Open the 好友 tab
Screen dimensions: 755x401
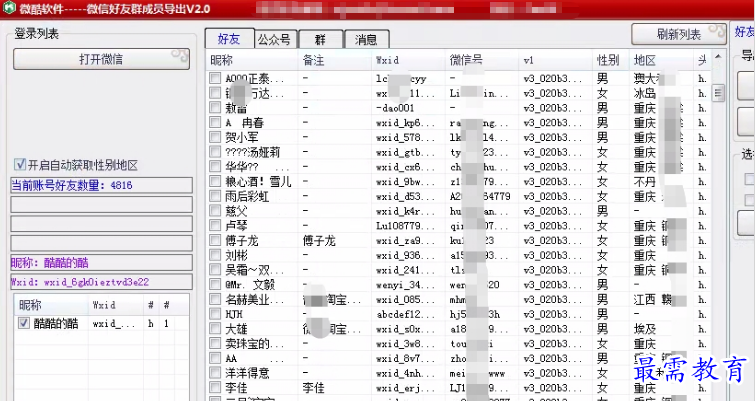229,39
